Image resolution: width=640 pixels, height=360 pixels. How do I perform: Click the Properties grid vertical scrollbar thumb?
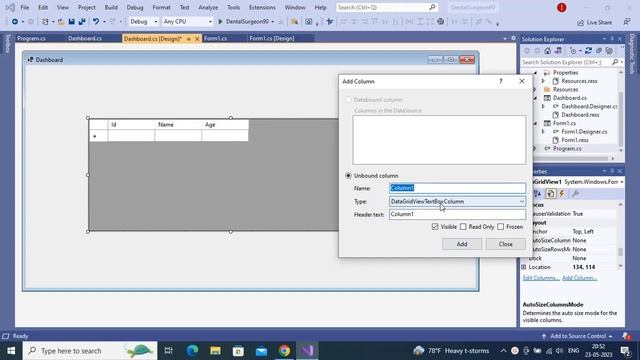[620, 251]
